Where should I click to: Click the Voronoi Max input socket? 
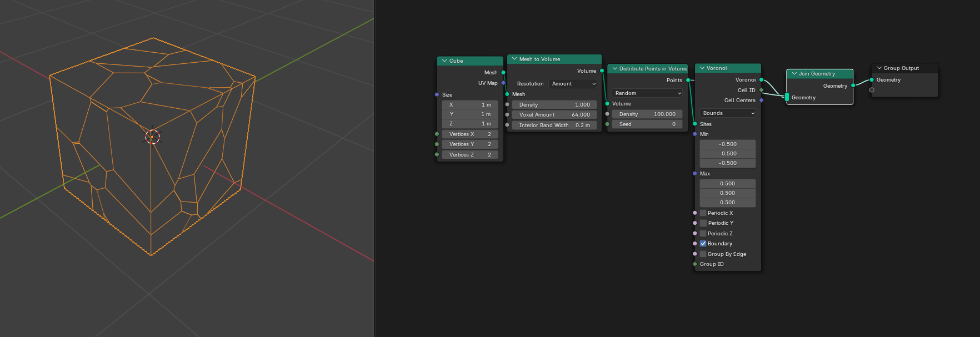coord(695,174)
